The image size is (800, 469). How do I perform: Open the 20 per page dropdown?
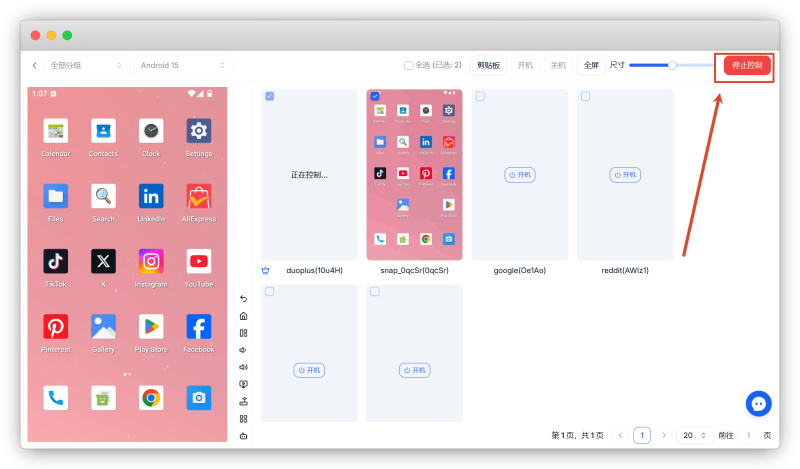pos(694,435)
